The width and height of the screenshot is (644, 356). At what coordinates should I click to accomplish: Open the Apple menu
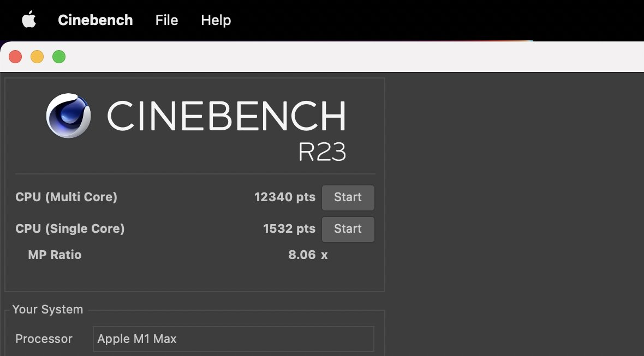coord(29,20)
